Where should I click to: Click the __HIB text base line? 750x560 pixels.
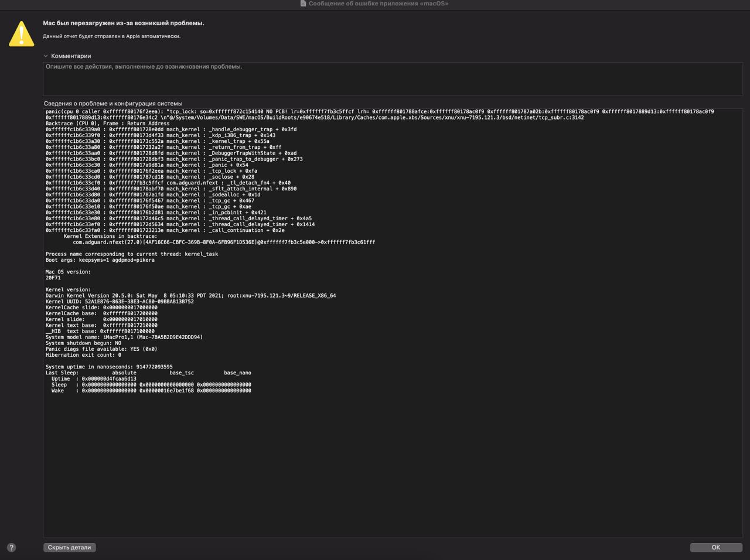click(100, 331)
